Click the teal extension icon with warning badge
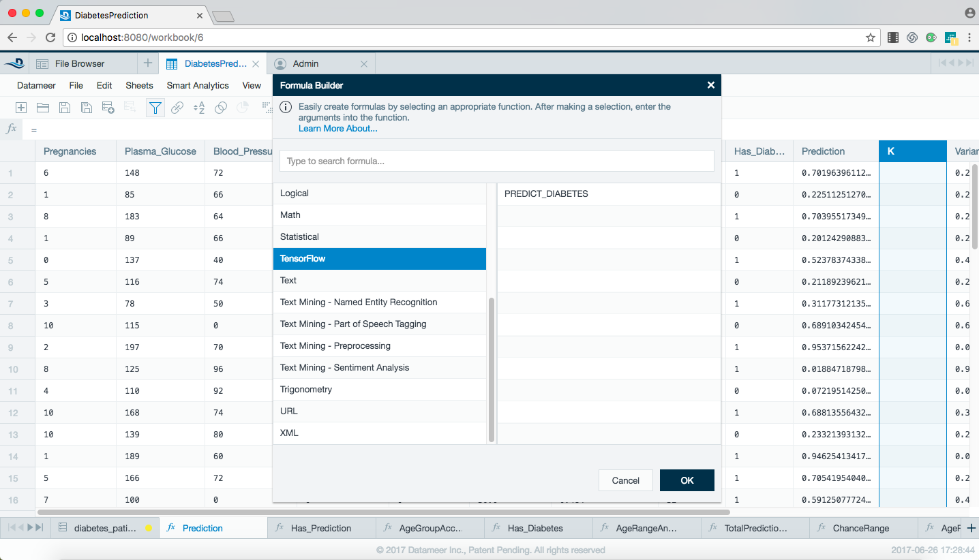979x560 pixels. click(x=951, y=38)
